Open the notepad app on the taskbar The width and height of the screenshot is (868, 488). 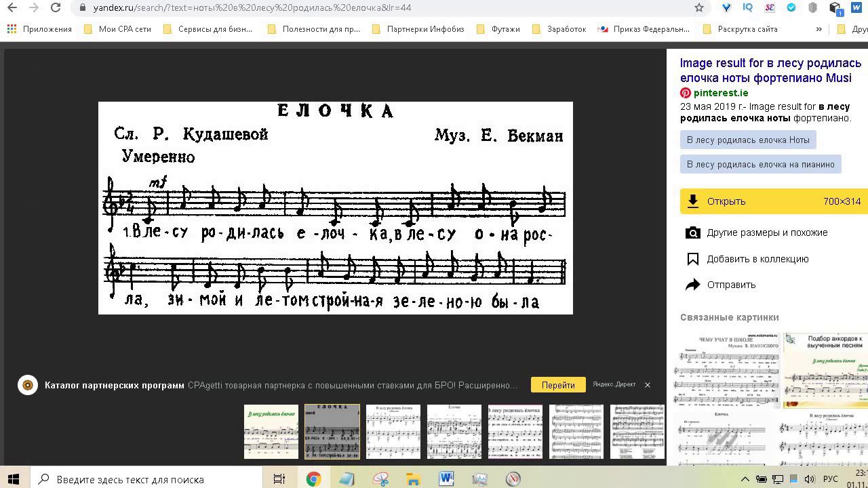click(347, 479)
